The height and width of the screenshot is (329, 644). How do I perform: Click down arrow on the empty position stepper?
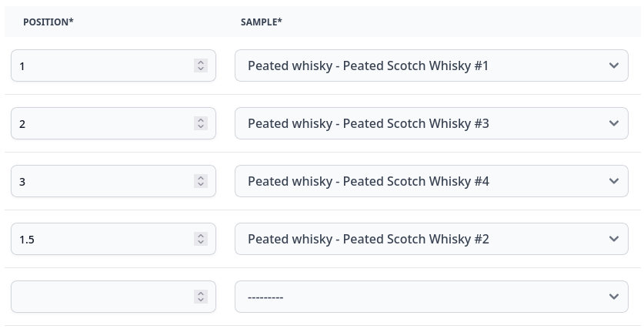(x=201, y=300)
